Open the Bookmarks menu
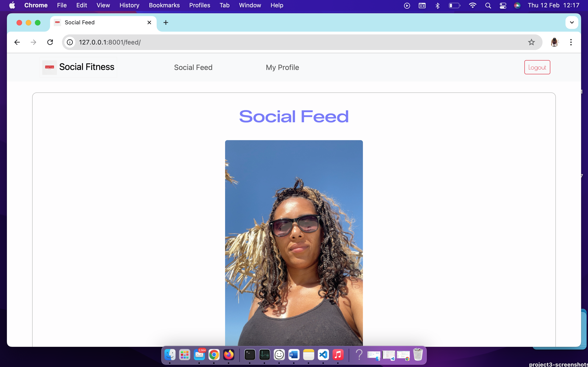The image size is (588, 367). coord(164,5)
